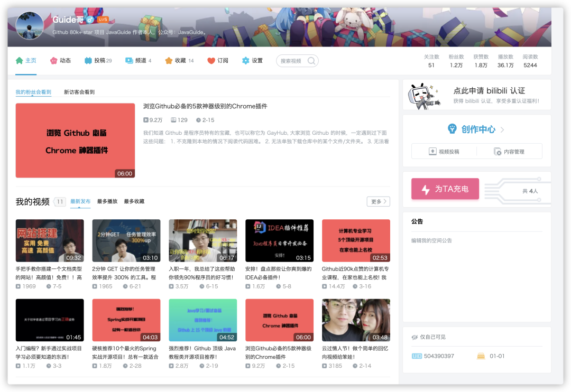571x392 pixels.
Task: Click the 动态 pink icon
Action: 53,60
